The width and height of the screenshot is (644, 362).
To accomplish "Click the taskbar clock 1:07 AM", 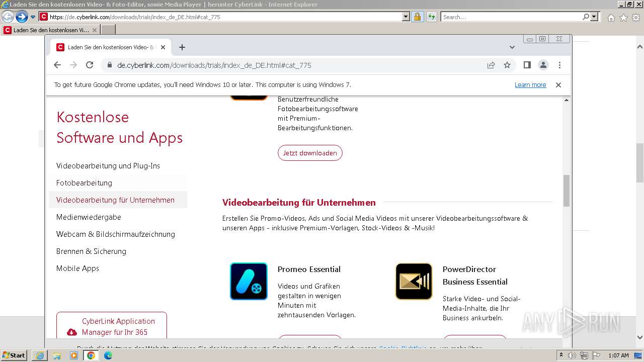I will click(618, 355).
